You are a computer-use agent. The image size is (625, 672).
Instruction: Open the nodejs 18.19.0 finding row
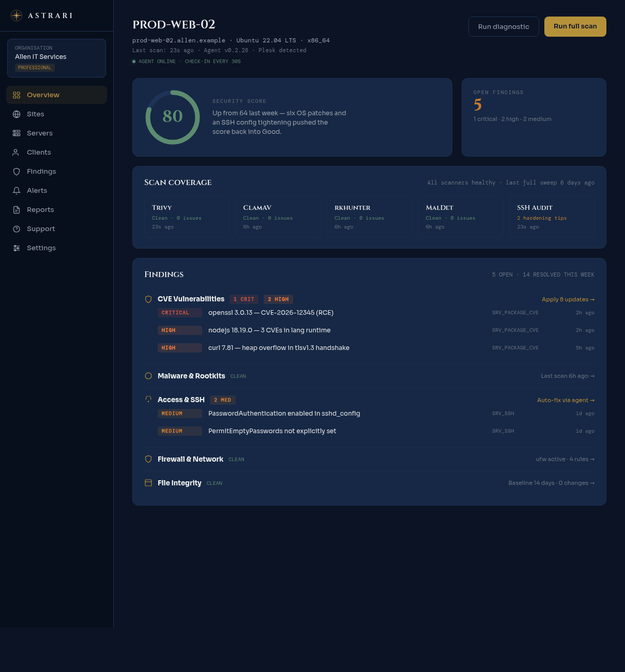376,330
